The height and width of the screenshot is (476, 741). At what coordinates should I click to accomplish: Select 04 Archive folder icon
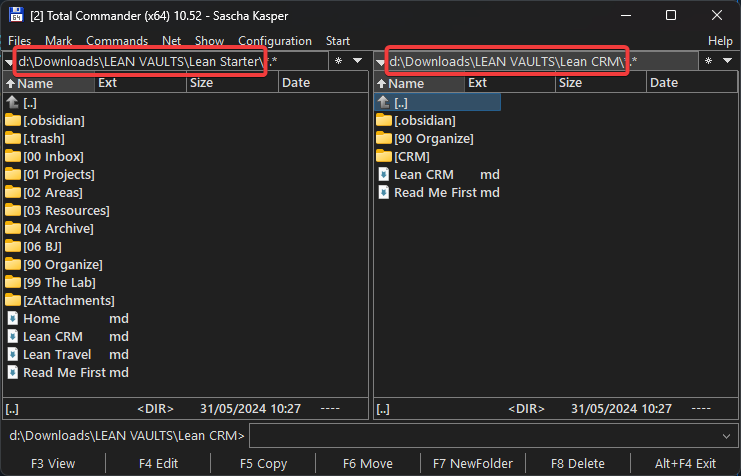(x=13, y=228)
